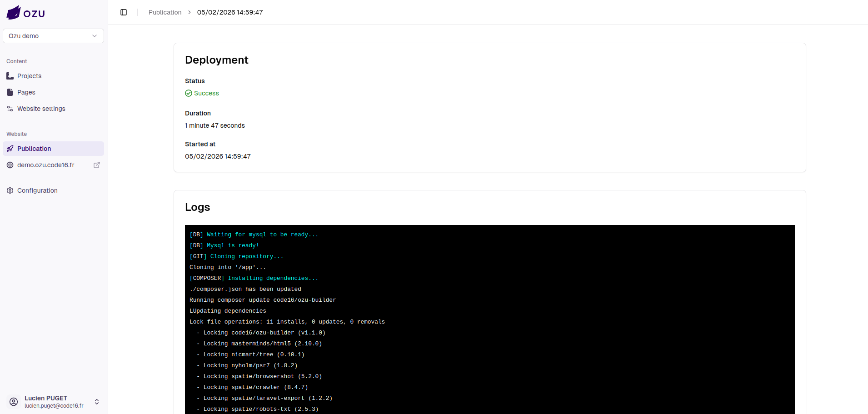Select Publication in the Website sidebar section
The width and height of the screenshot is (868, 414).
point(34,149)
